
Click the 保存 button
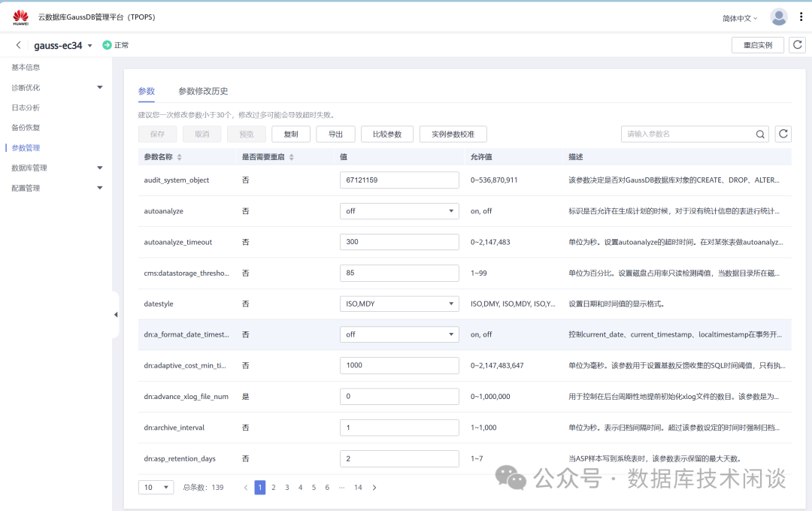click(157, 134)
